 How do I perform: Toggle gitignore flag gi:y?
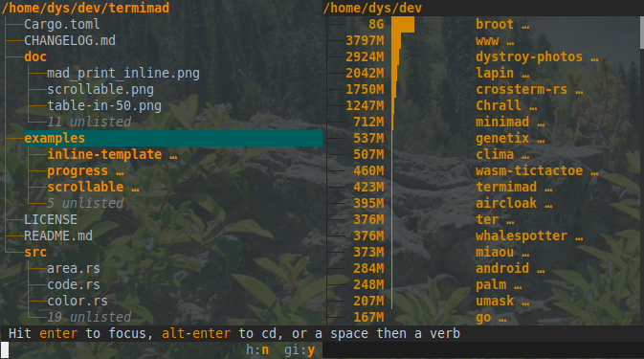click(300, 350)
